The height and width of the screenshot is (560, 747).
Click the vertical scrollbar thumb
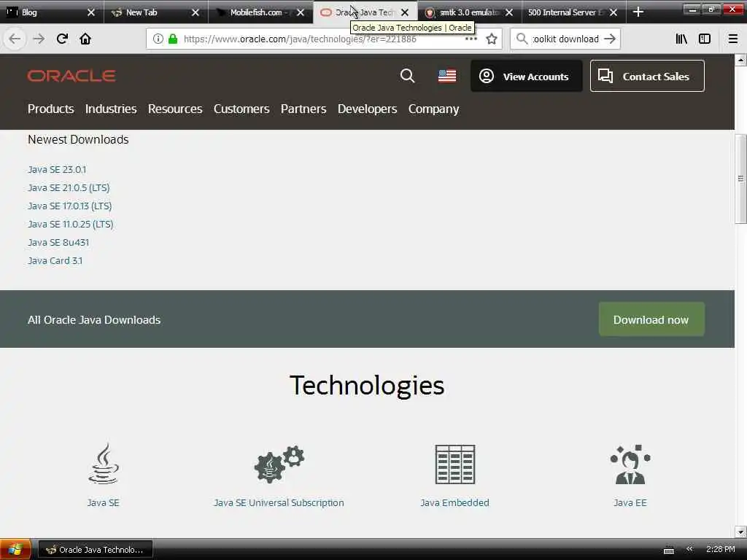740,179
